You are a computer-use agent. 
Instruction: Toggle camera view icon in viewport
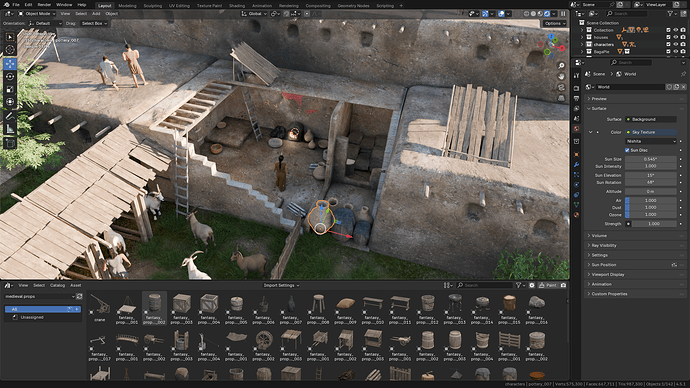click(561, 88)
